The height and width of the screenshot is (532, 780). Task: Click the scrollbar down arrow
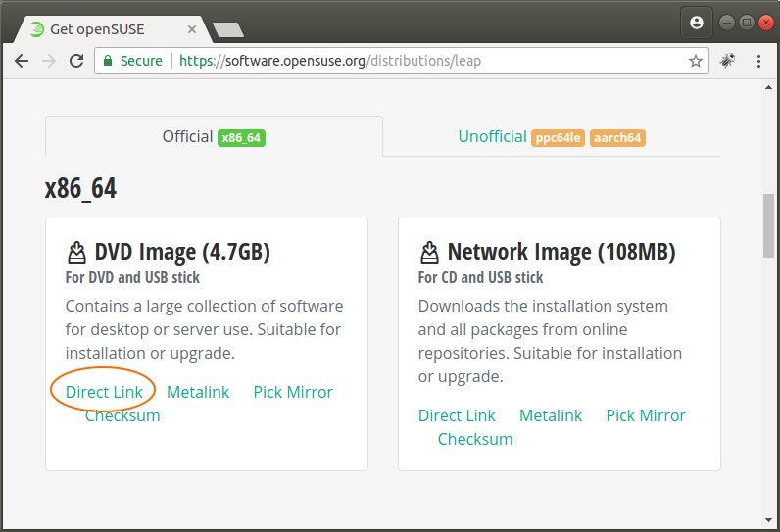[x=768, y=520]
